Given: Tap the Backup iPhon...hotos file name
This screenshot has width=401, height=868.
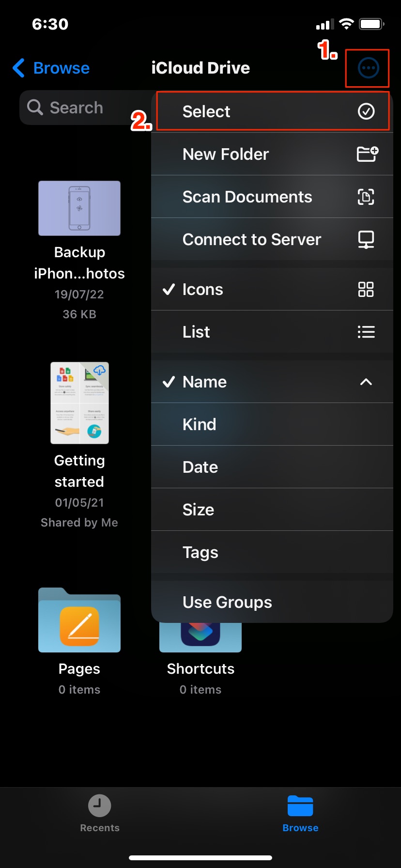Looking at the screenshot, I should coord(79,263).
